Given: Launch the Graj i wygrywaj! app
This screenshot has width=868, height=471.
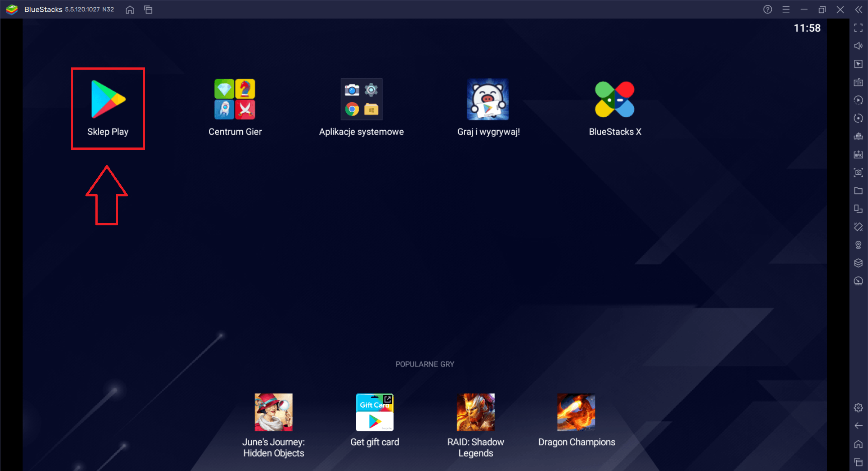Looking at the screenshot, I should (488, 108).
